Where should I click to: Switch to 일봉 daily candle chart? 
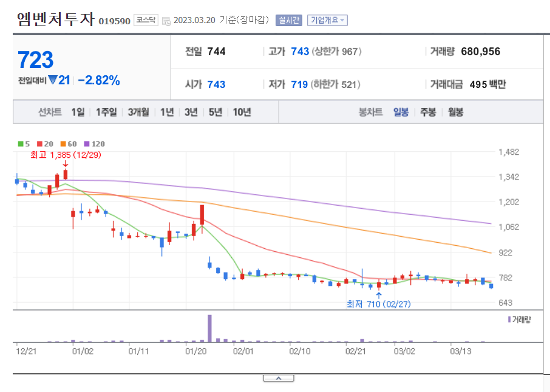click(x=401, y=112)
